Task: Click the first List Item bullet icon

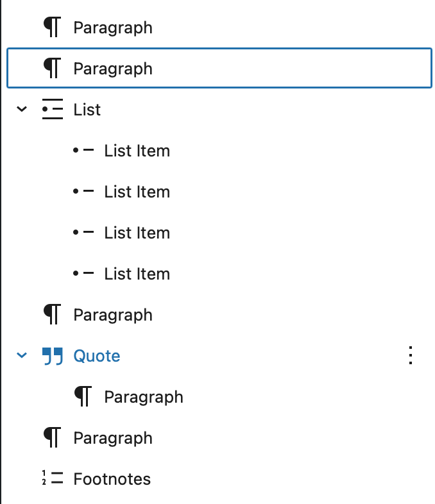Action: (83, 151)
